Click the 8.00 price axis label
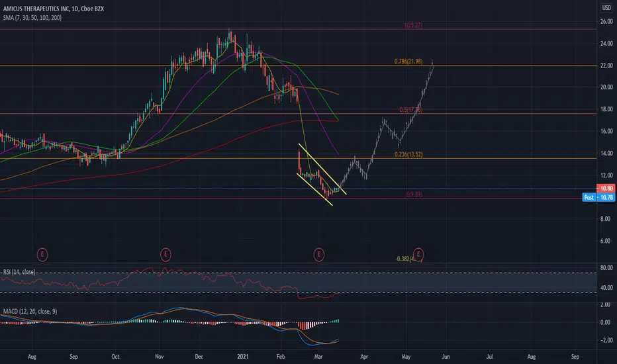The image size is (617, 364). tap(605, 219)
